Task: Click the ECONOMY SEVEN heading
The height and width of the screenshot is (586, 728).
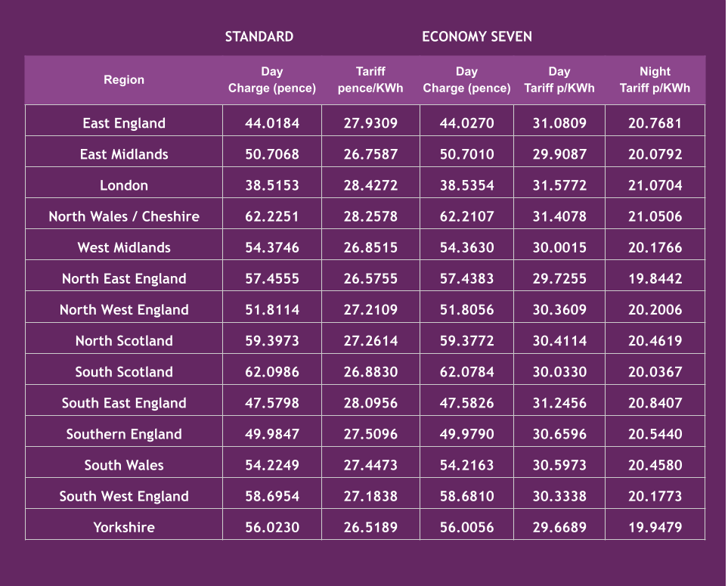Action: 476,36
